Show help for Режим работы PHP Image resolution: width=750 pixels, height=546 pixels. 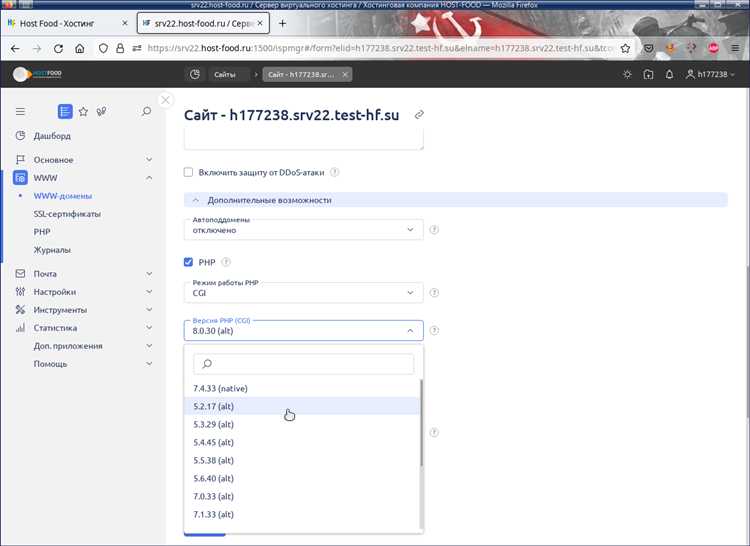click(434, 293)
